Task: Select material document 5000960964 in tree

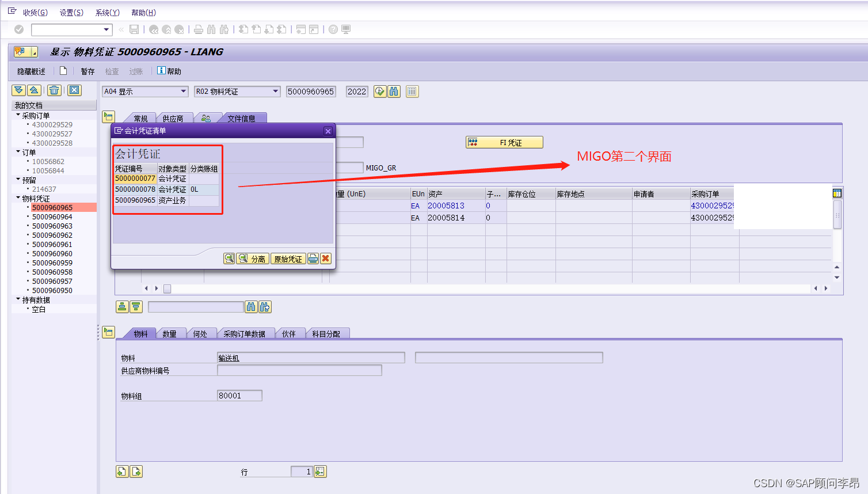Action: [52, 216]
